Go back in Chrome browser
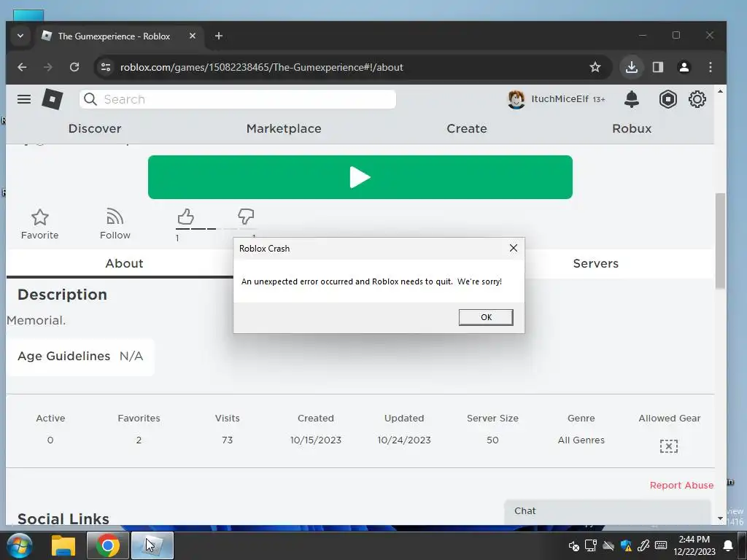747x560 pixels. pyautogui.click(x=22, y=67)
